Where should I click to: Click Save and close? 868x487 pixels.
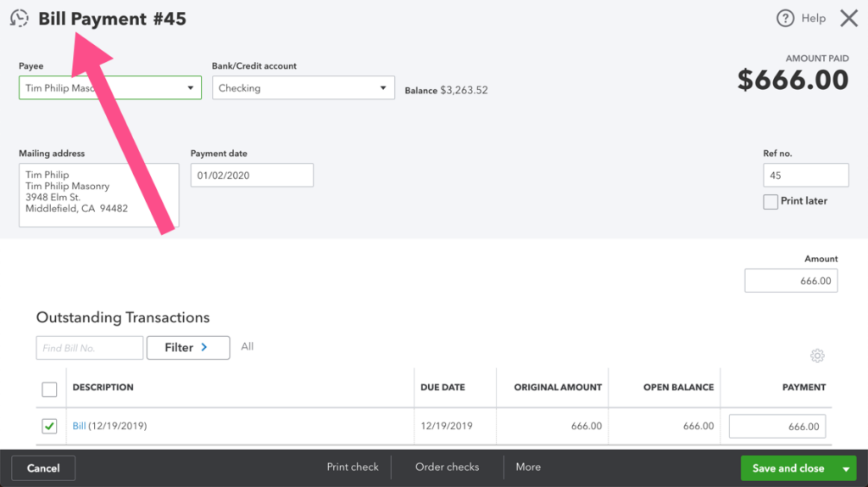coord(788,468)
